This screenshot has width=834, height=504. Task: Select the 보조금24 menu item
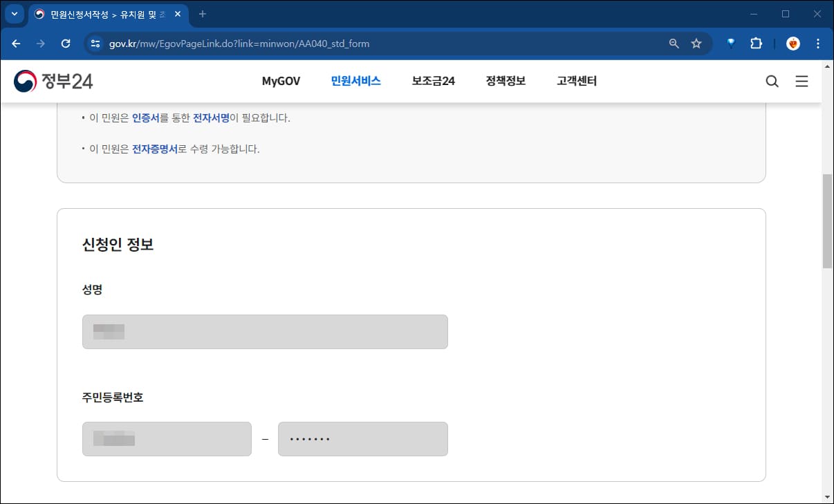pyautogui.click(x=433, y=81)
